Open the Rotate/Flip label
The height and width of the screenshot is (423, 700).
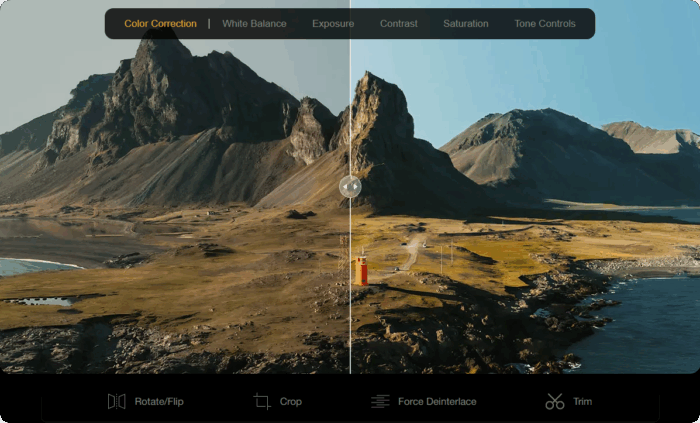coord(159,402)
